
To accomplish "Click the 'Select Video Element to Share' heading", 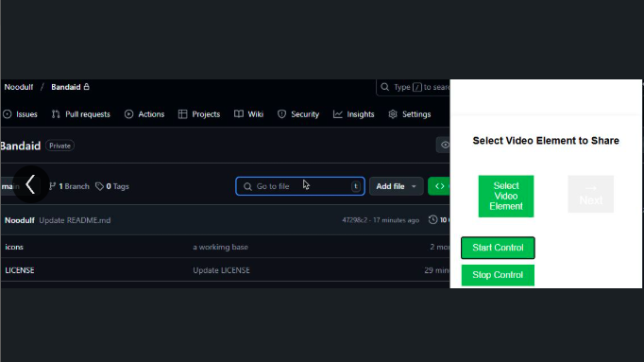I will pyautogui.click(x=546, y=141).
